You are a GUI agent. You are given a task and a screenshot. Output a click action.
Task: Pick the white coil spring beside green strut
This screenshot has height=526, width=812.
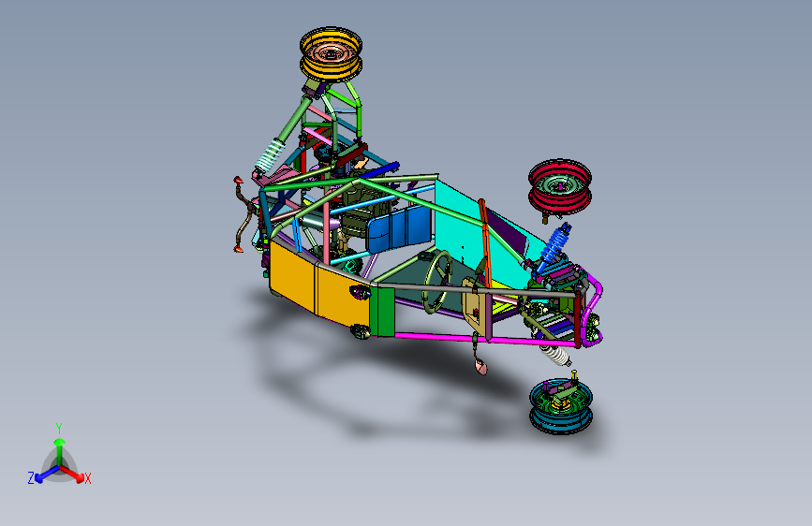(x=270, y=155)
